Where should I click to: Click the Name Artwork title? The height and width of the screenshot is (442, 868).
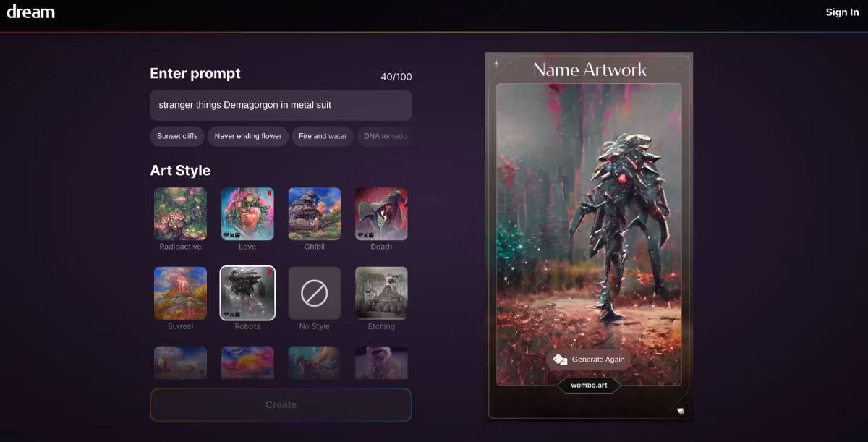coord(590,69)
